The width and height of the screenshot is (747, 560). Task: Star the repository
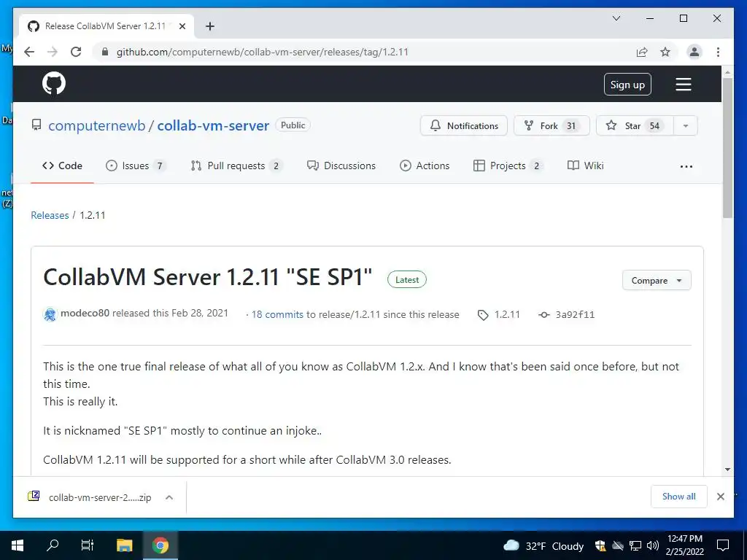635,125
